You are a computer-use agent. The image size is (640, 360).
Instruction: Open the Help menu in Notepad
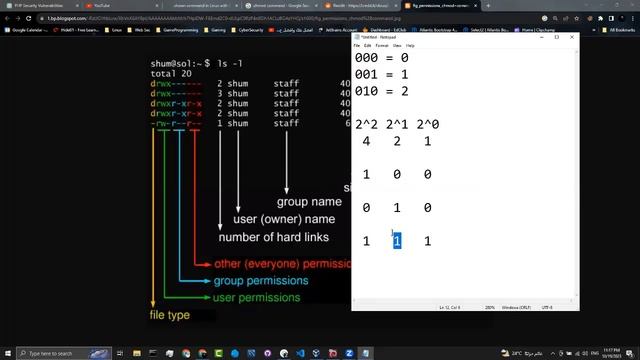[410, 46]
